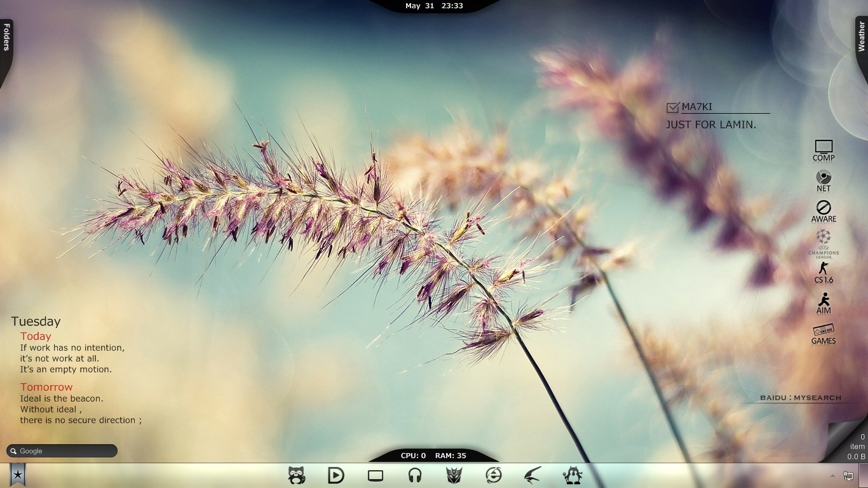Open the headphones music icon

pos(415,475)
